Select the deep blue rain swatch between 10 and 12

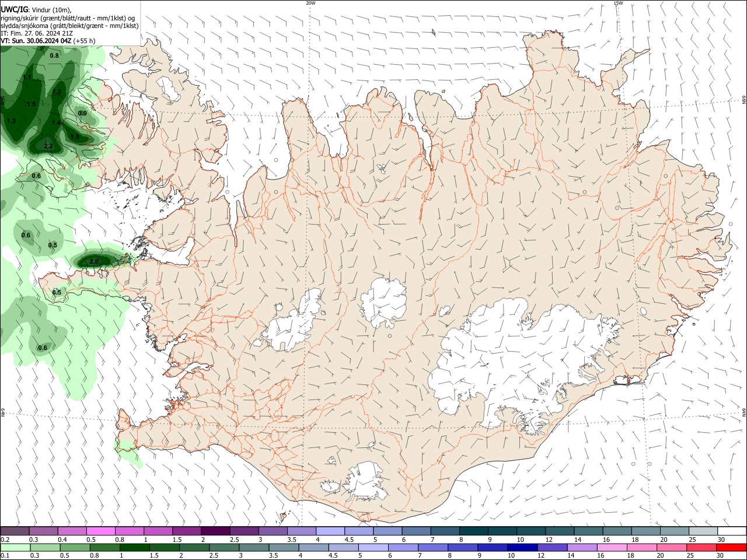coord(522,548)
